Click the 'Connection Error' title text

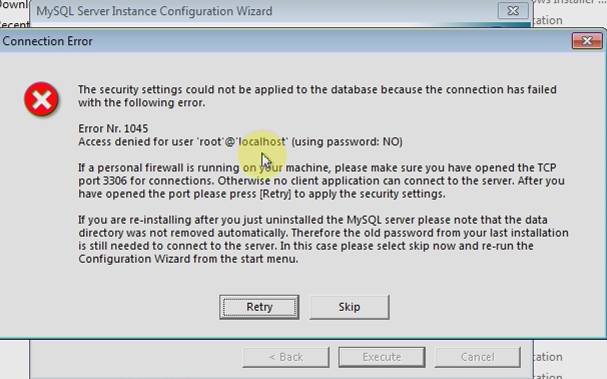(47, 41)
